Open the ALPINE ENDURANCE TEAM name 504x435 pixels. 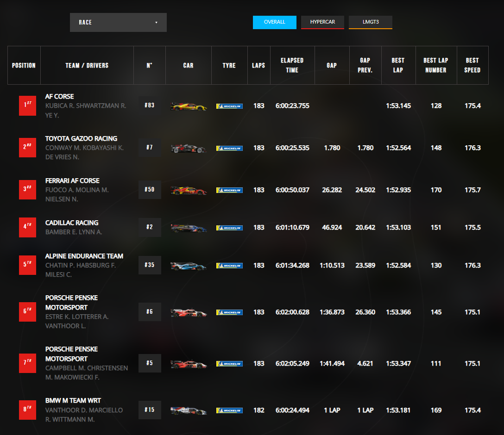point(84,256)
